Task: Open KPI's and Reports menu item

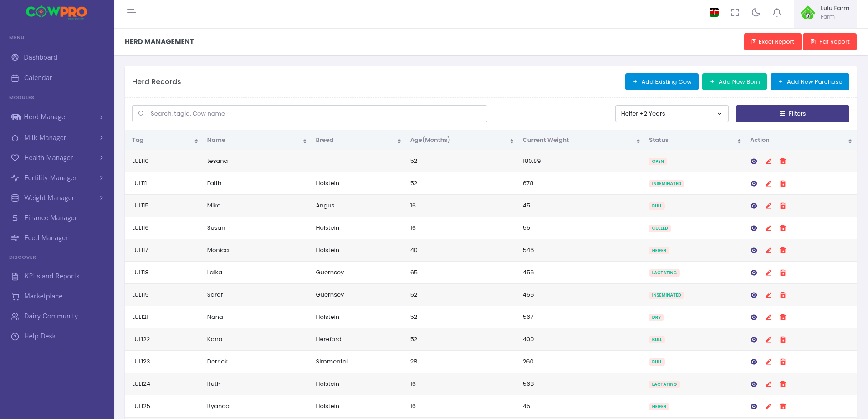Action: [x=51, y=276]
